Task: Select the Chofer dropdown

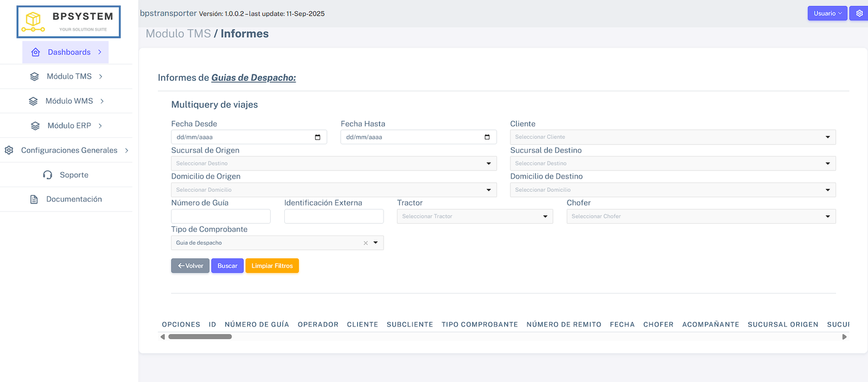Action: [x=700, y=217]
